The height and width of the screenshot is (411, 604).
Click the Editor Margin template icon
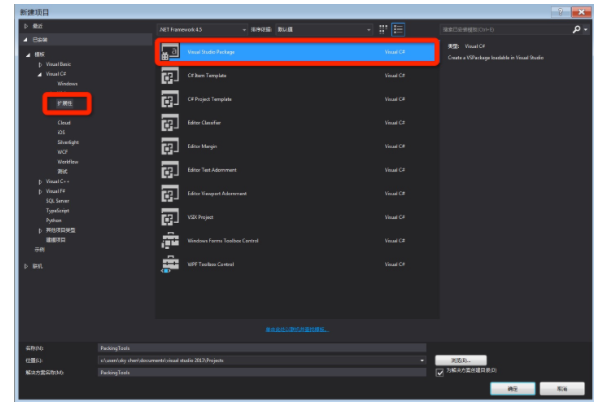[170, 146]
